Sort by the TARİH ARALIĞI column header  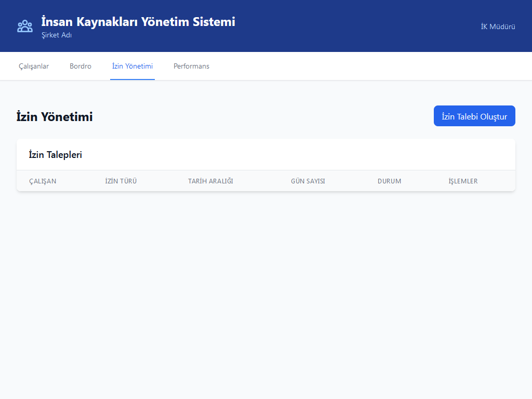click(x=210, y=181)
